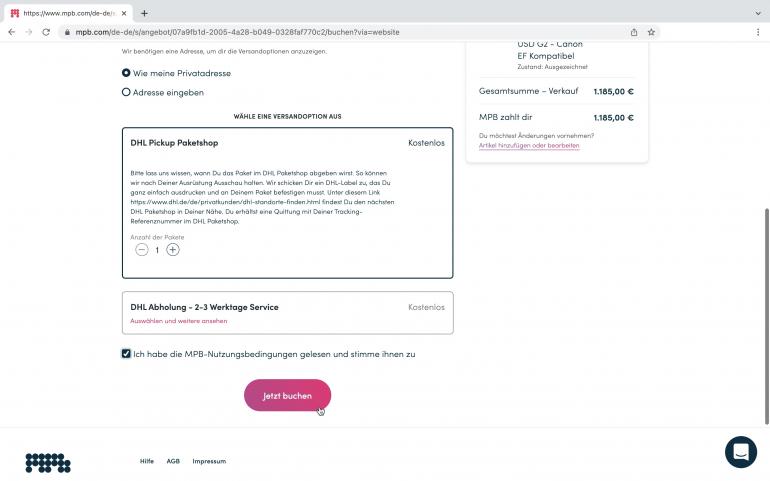The image size is (770, 481).
Task: Open the Impressum footer link
Action: (x=209, y=461)
